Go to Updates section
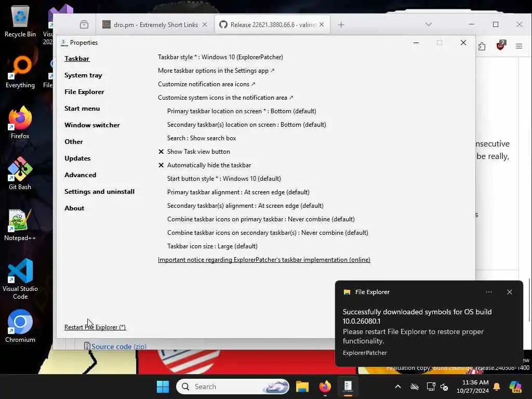This screenshot has width=532, height=399. 77,158
